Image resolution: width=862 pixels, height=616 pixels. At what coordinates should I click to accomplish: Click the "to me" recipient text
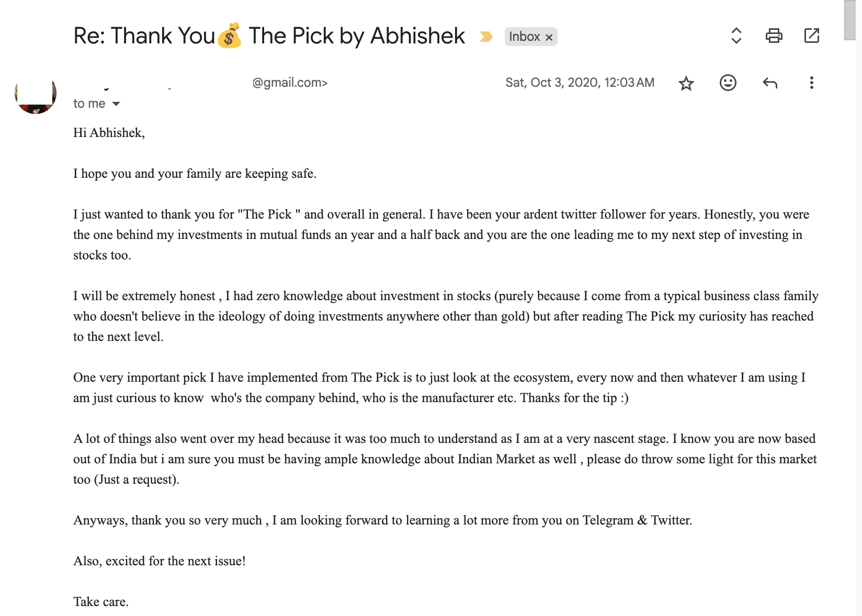89,104
